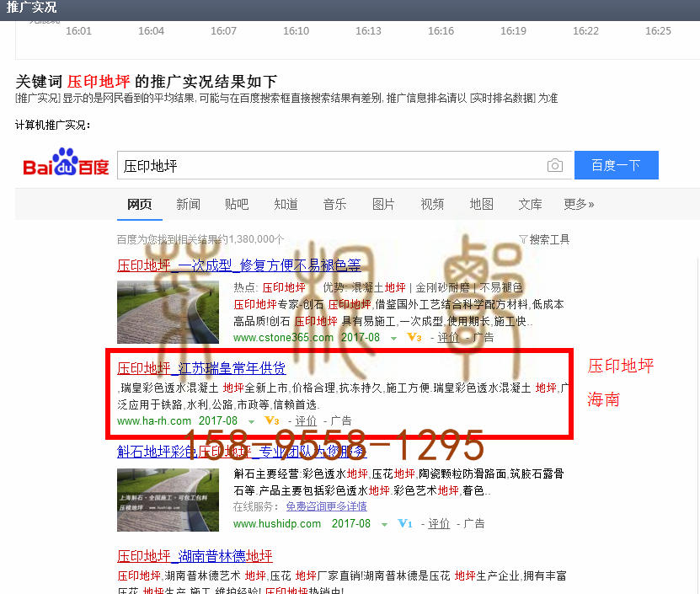Switch to the 视频 tab
The height and width of the screenshot is (594, 700).
coord(432,205)
